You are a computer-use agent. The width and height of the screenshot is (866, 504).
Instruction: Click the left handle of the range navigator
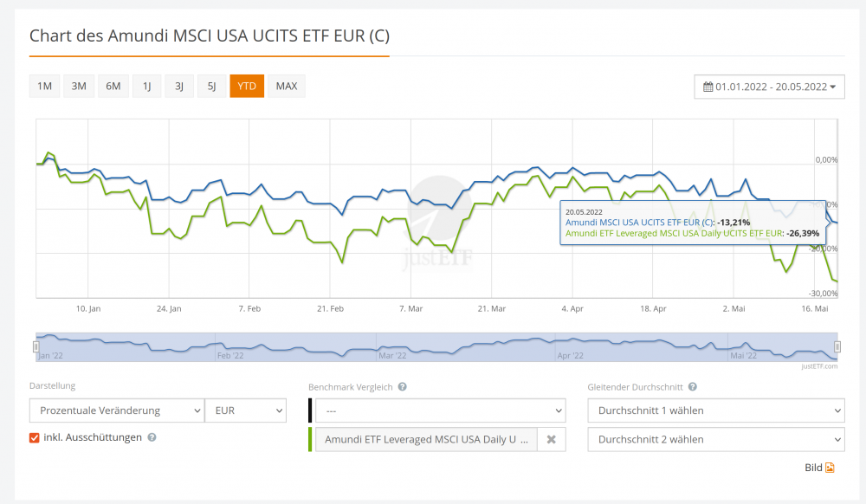36,346
